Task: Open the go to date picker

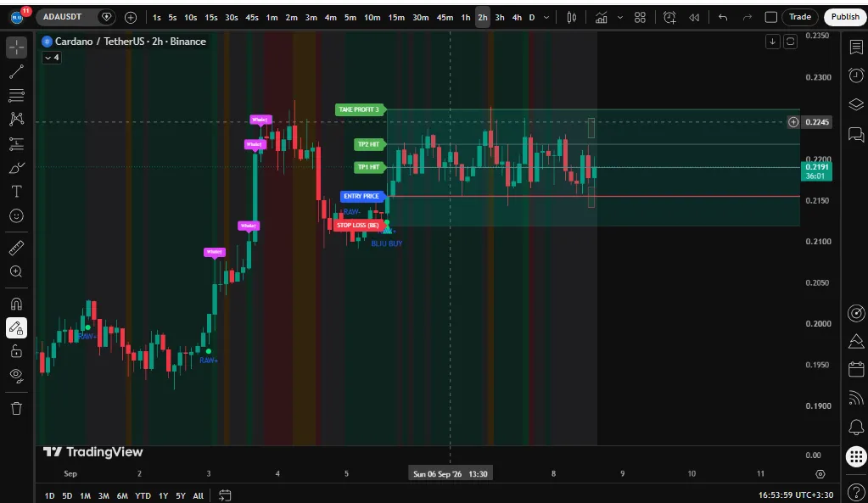Action: [x=224, y=495]
